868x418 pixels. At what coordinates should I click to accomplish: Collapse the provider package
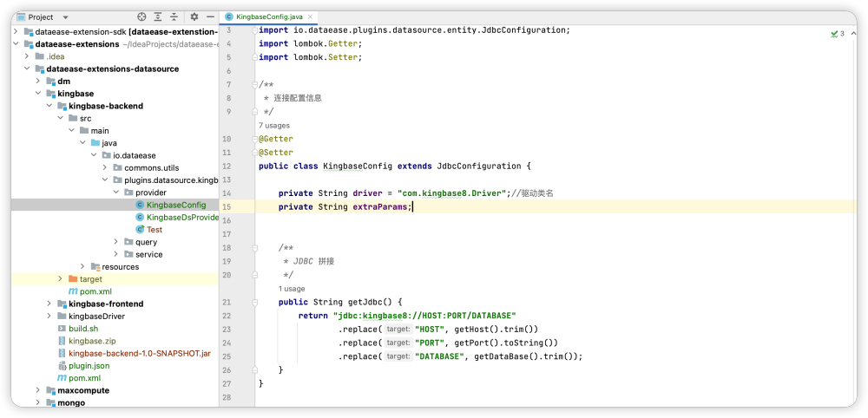(115, 193)
